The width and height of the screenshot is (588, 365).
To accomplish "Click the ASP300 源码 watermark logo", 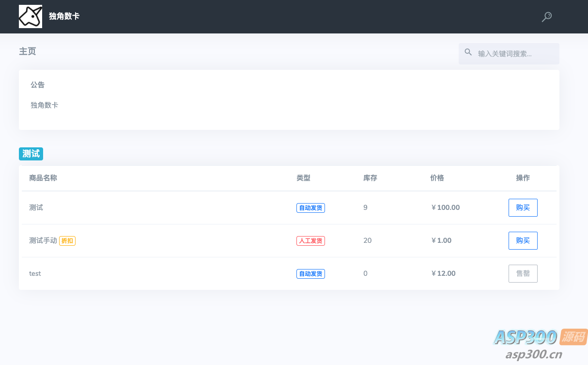I will 540,343.
